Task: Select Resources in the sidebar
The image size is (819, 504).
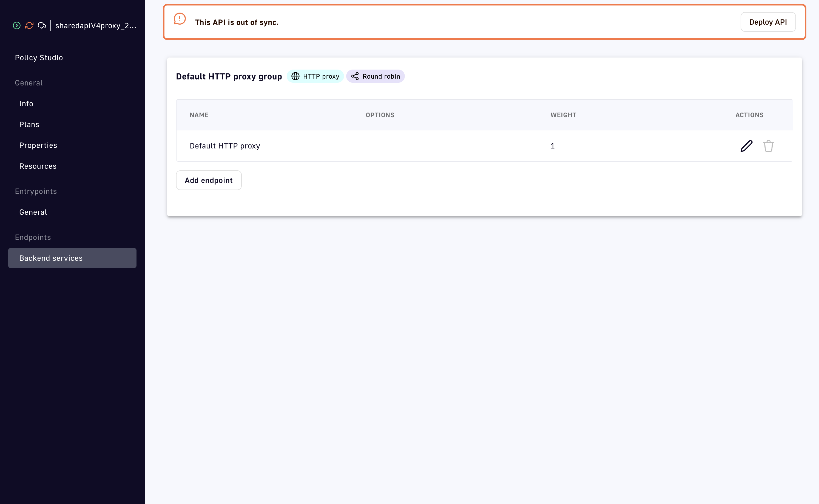Action: point(38,166)
